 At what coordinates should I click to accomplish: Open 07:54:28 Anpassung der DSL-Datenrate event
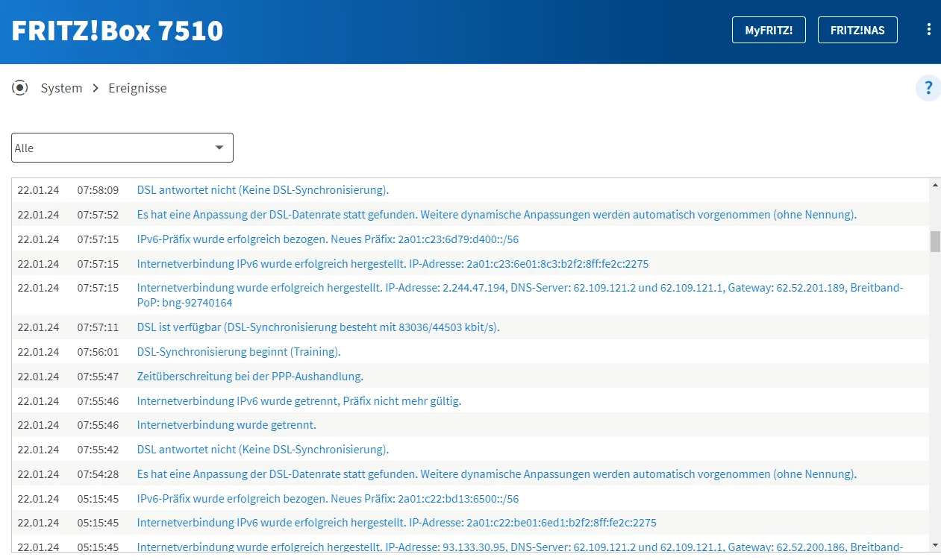coord(497,474)
